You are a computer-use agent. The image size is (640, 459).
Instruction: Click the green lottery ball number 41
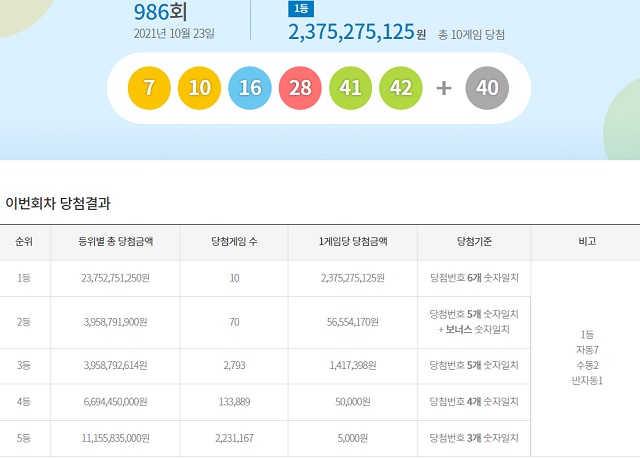coord(350,88)
